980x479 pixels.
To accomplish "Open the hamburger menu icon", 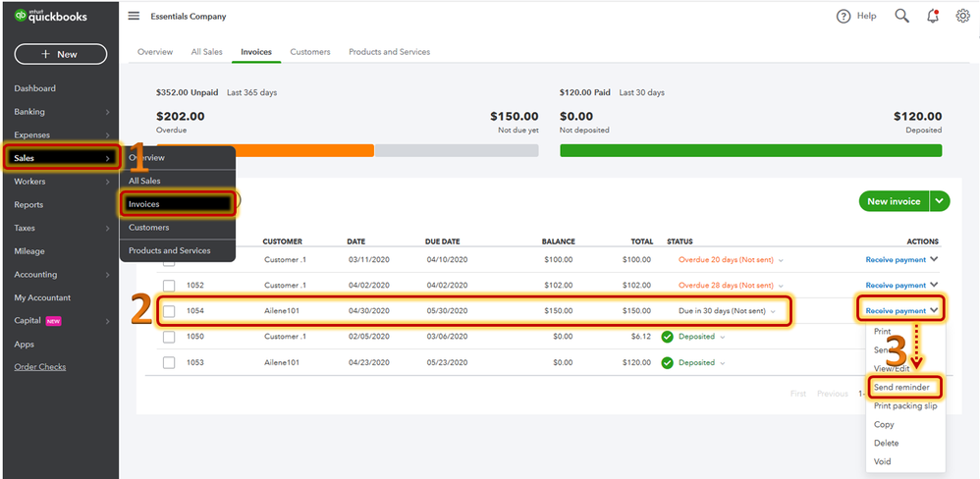I will coord(134,17).
